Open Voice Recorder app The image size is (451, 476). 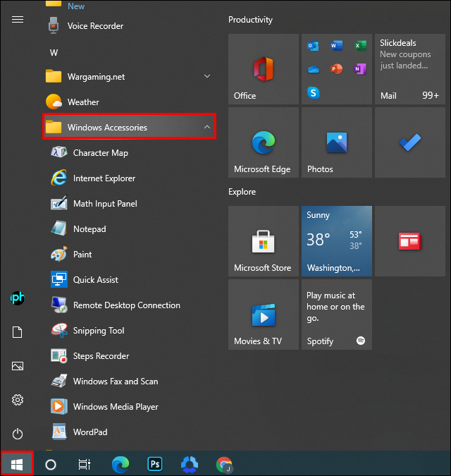[x=129, y=26]
